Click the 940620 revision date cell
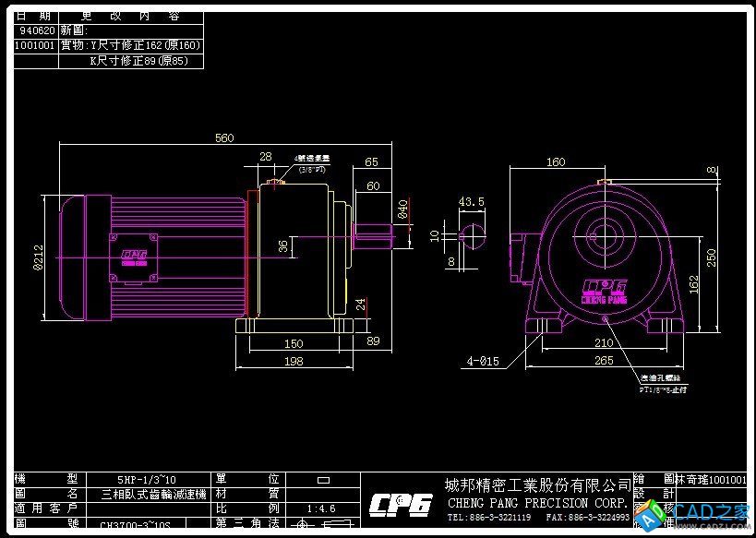The width and height of the screenshot is (756, 538). tap(37, 30)
